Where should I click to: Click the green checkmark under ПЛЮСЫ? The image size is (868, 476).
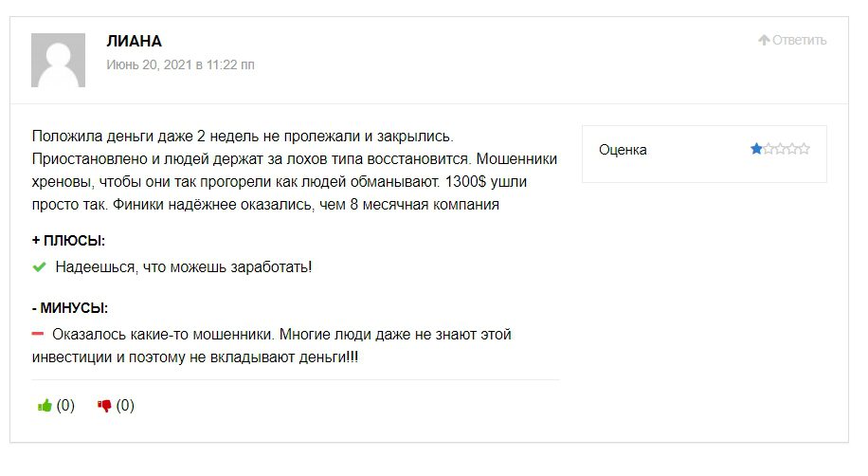(39, 267)
